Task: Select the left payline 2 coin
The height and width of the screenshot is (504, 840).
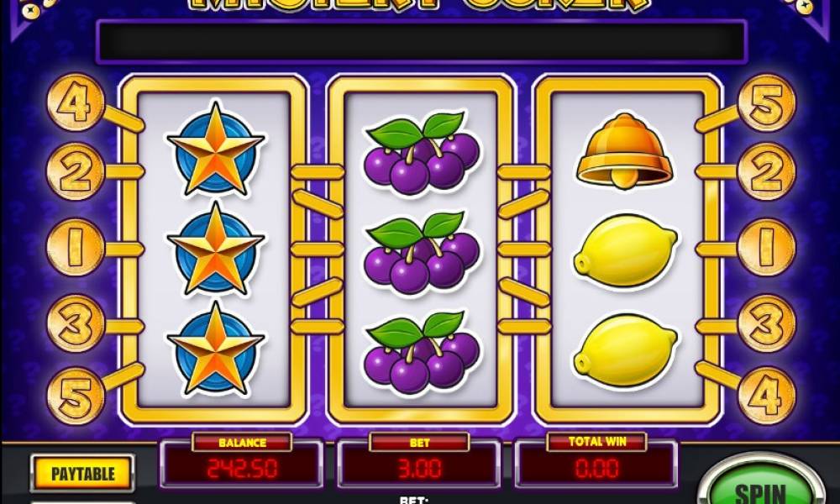Action: tap(75, 171)
